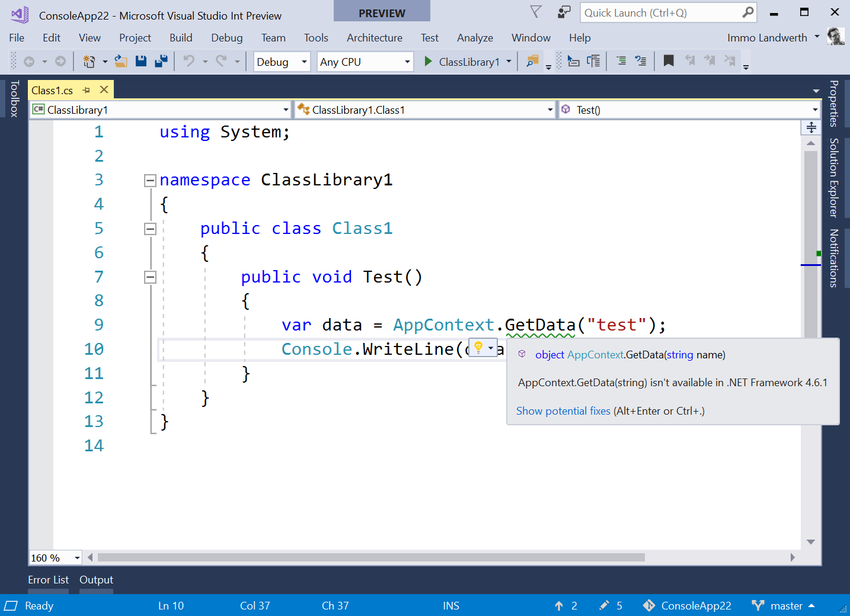Open the Any CPU platform dropdown
Image resolution: width=850 pixels, height=616 pixels.
tap(407, 62)
